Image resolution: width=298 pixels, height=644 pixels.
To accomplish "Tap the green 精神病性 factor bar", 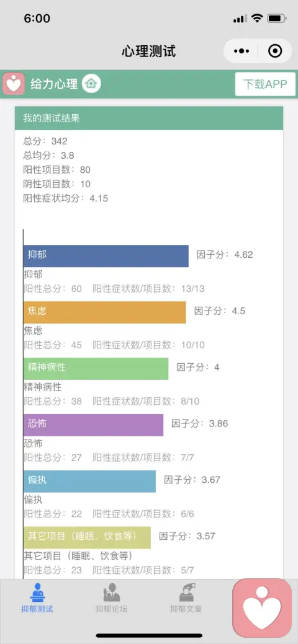I will 96,368.
